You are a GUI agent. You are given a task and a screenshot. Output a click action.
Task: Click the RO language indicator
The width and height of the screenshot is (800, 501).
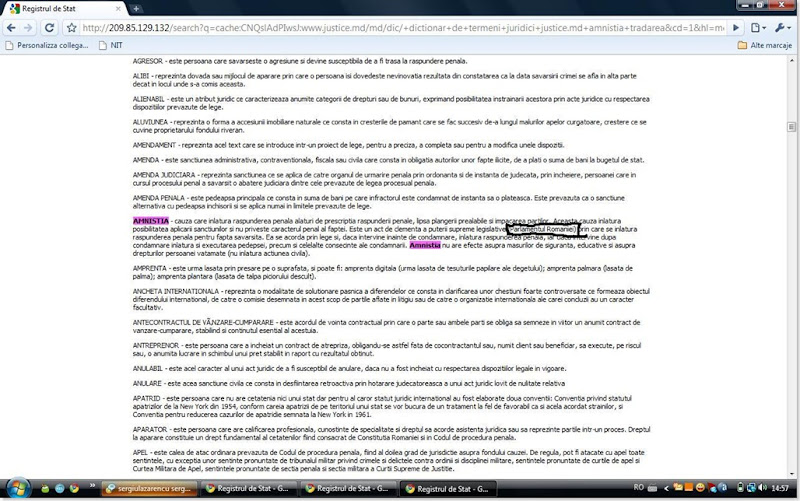click(x=639, y=488)
